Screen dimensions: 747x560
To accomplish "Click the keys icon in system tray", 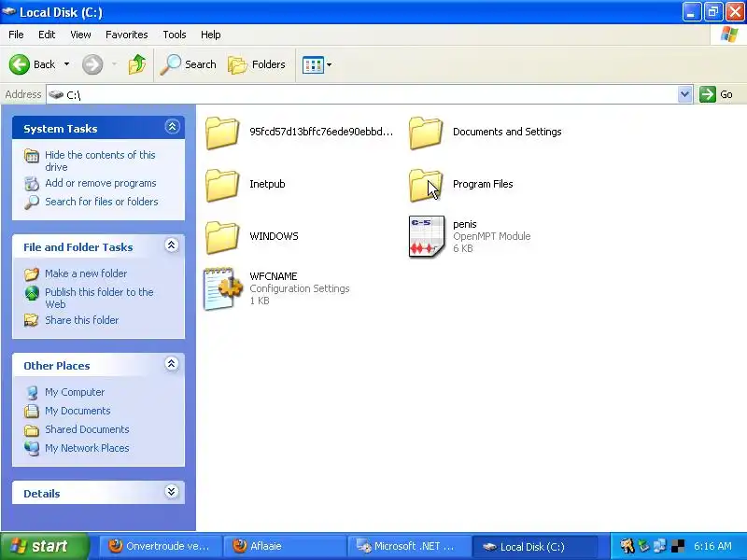I will (627, 546).
